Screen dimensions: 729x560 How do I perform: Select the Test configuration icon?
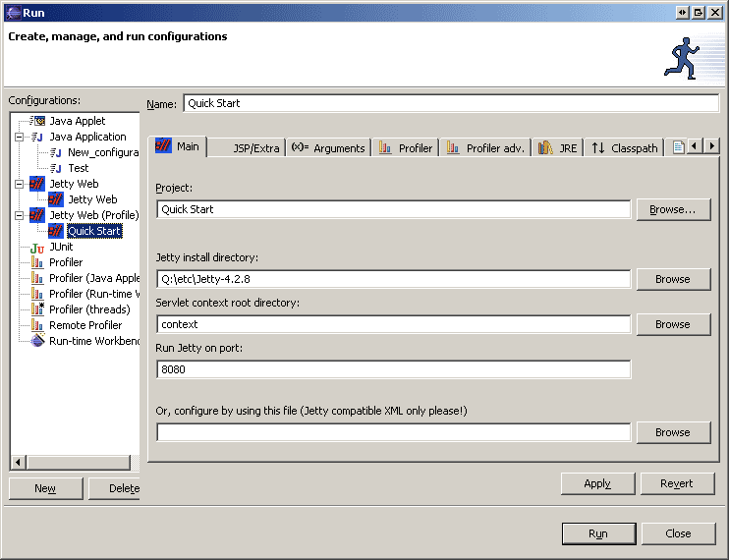(x=56, y=168)
